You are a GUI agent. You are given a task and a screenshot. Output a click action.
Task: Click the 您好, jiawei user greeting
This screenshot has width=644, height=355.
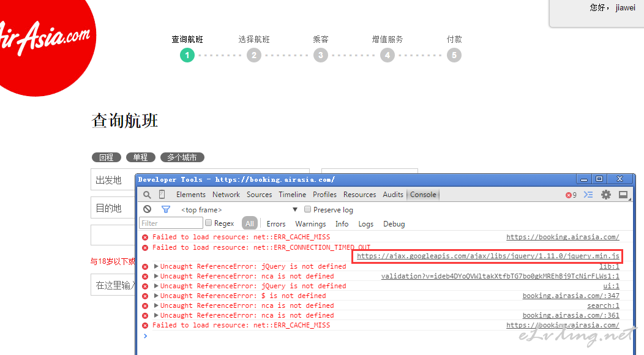coord(612,7)
